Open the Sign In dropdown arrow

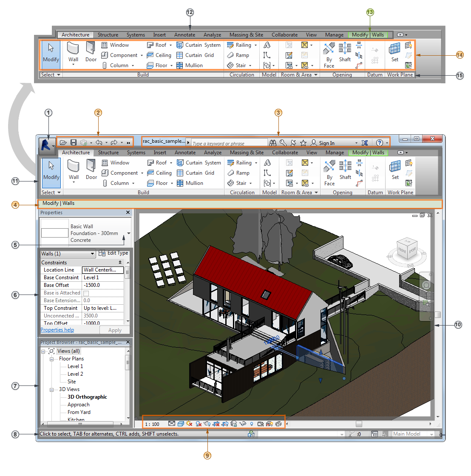[x=357, y=143]
